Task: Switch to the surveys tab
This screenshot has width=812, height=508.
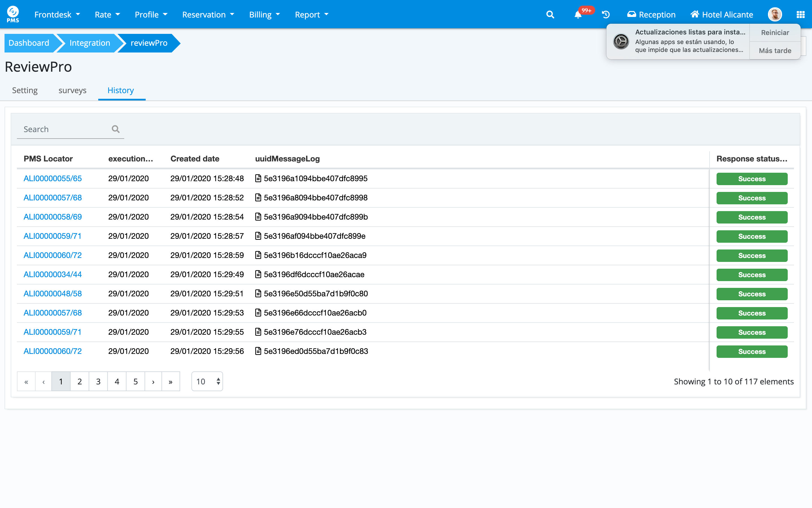Action: tap(72, 90)
